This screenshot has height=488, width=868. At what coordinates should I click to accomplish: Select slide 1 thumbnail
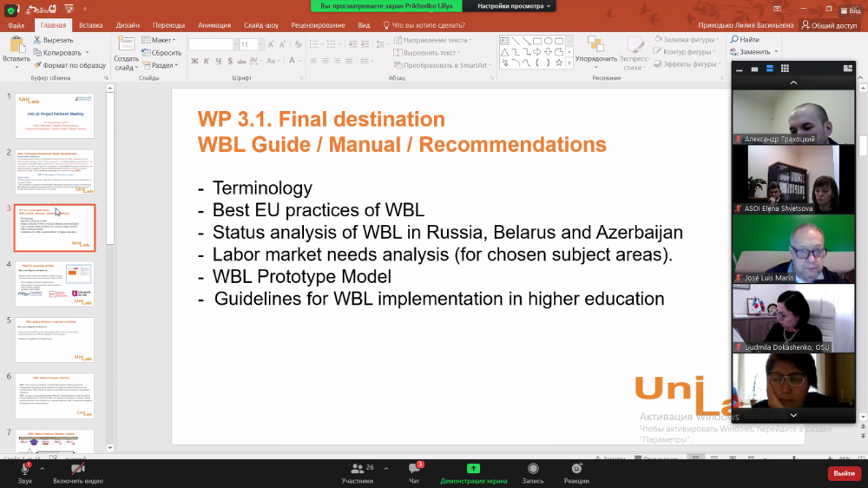coord(55,115)
